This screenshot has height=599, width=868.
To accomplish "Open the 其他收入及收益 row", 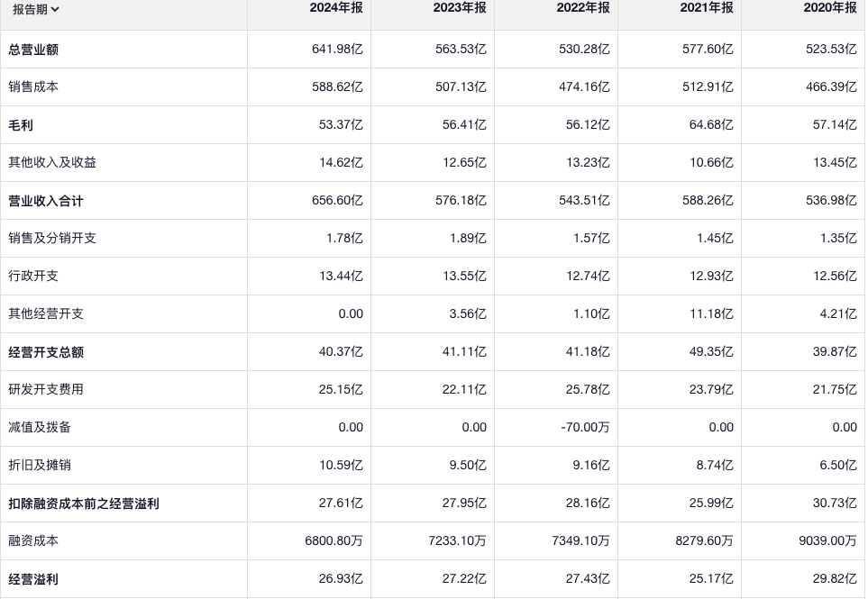I will tap(52, 163).
